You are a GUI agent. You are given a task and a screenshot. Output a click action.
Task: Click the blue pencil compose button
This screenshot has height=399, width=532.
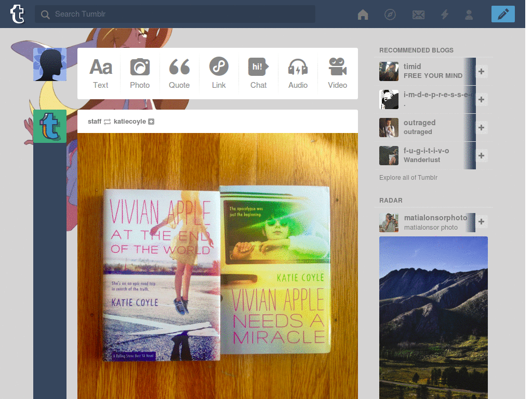[x=503, y=14]
